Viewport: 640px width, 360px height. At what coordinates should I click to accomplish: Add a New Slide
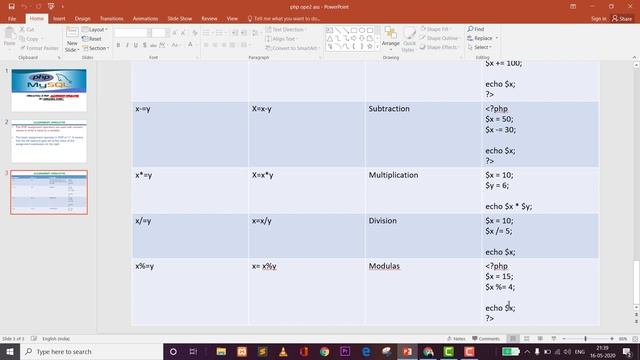pos(72,39)
